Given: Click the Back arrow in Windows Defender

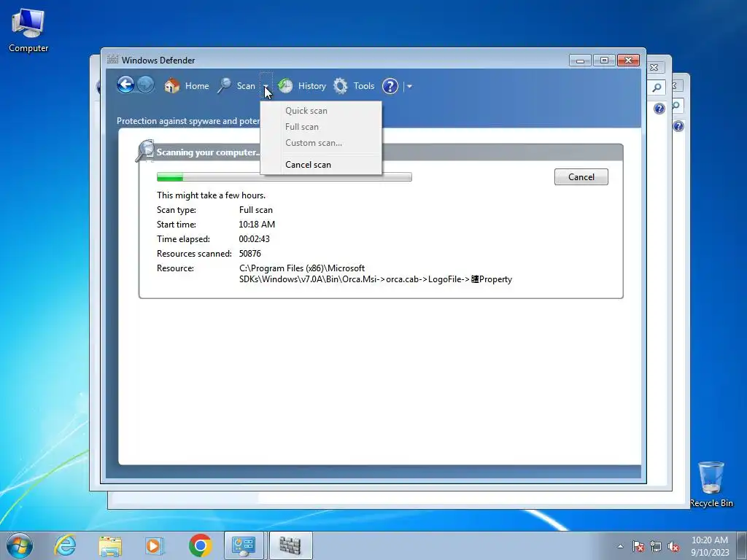Looking at the screenshot, I should click(125, 85).
